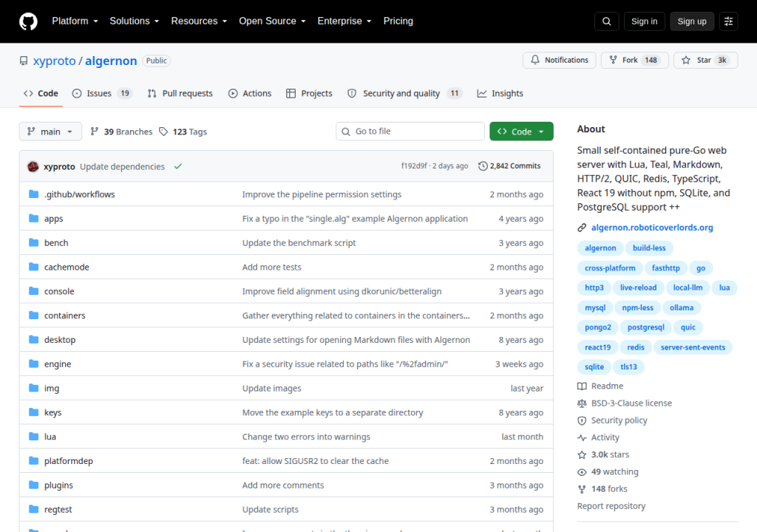
Task: Switch to Security and quality tab
Action: point(404,93)
